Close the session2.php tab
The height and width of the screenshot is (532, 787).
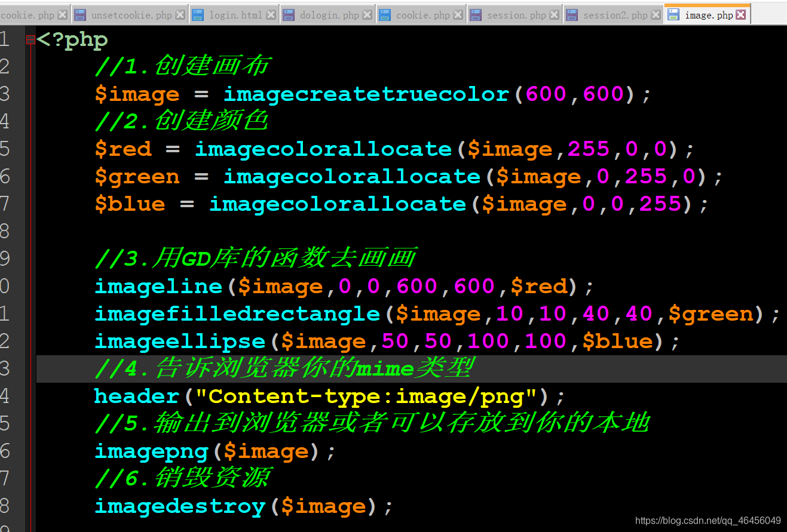[655, 15]
